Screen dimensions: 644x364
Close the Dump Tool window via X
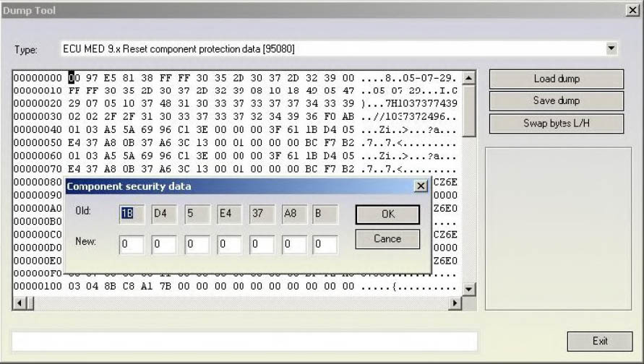pyautogui.click(x=631, y=10)
